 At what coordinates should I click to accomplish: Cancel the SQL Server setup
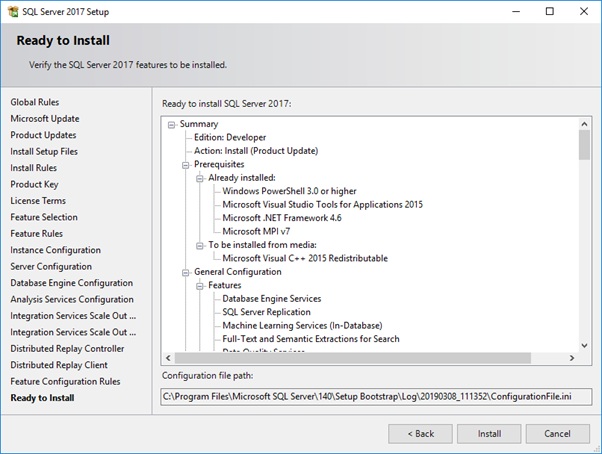click(x=557, y=434)
